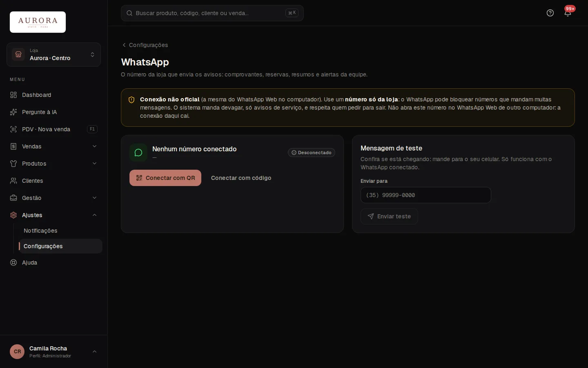
Task: Click the search magnifier icon
Action: pyautogui.click(x=129, y=13)
